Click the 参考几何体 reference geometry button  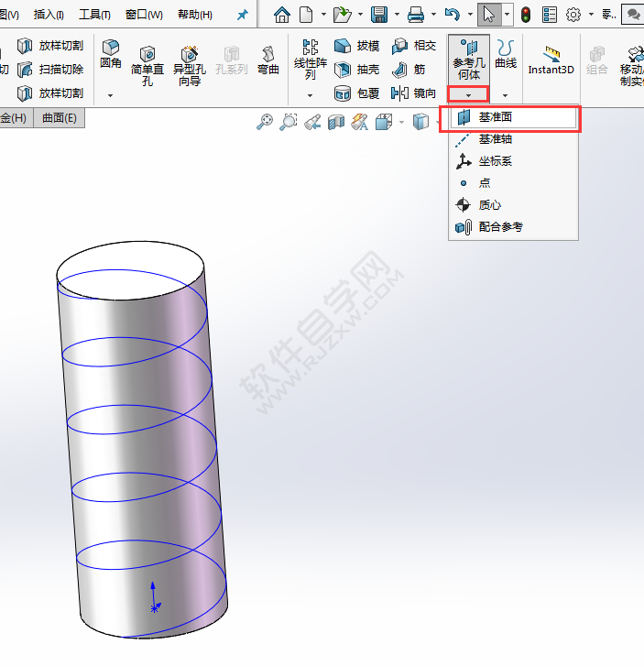pyautogui.click(x=469, y=60)
